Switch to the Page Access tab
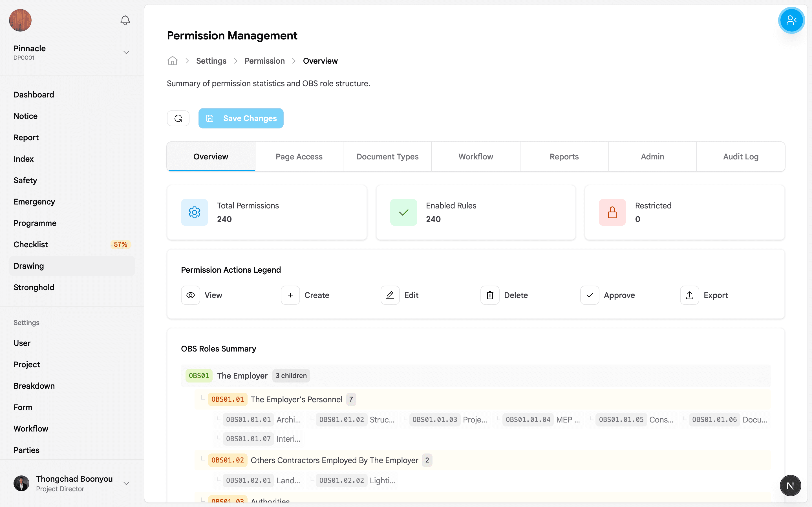Viewport: 812px width, 507px height. (299, 156)
